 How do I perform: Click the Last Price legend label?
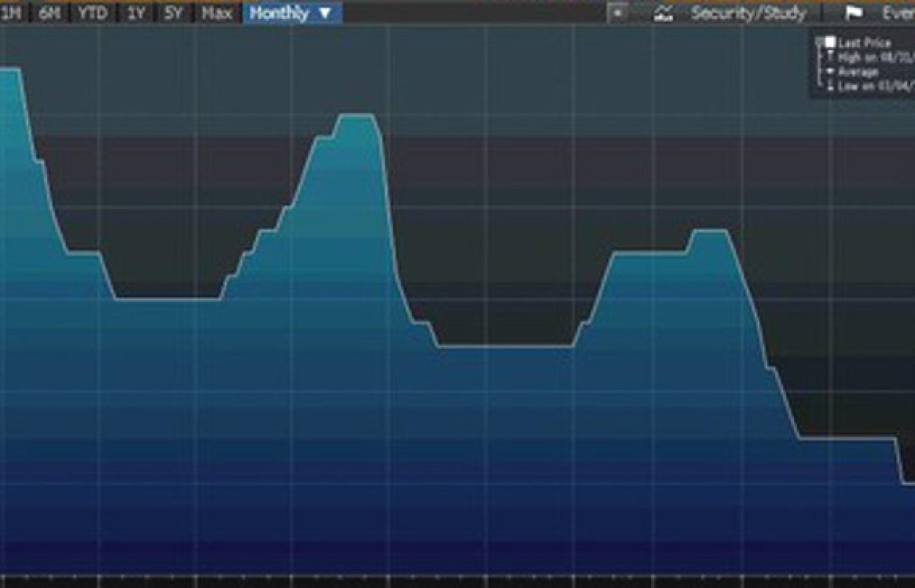pyautogui.click(x=864, y=43)
